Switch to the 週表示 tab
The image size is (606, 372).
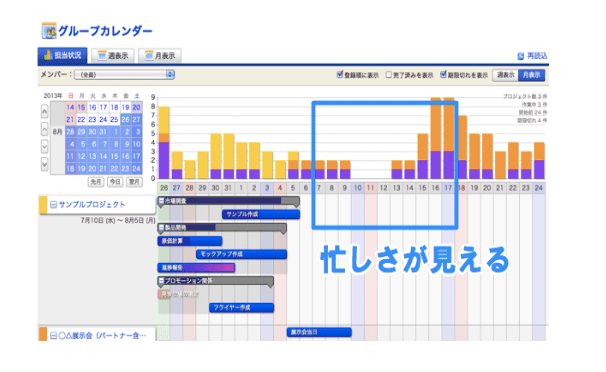tap(113, 56)
